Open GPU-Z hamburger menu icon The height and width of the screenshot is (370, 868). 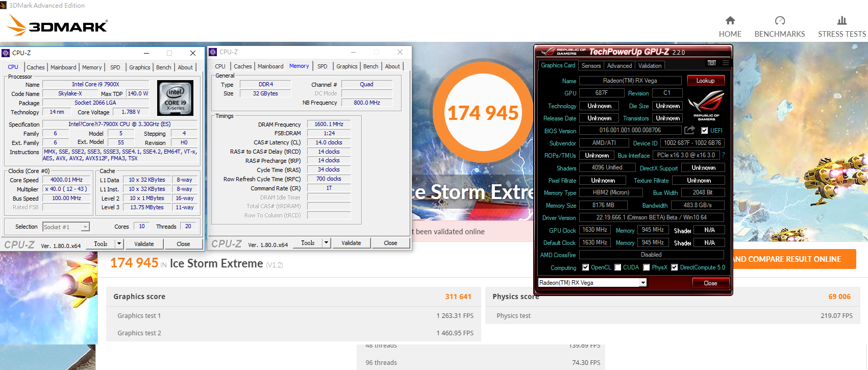(x=726, y=63)
